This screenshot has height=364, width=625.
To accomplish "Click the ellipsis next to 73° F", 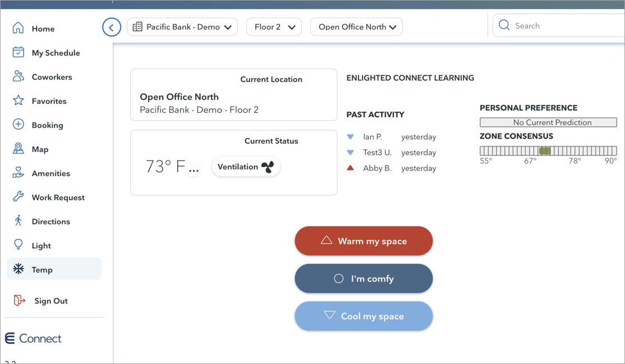I will pos(194,171).
